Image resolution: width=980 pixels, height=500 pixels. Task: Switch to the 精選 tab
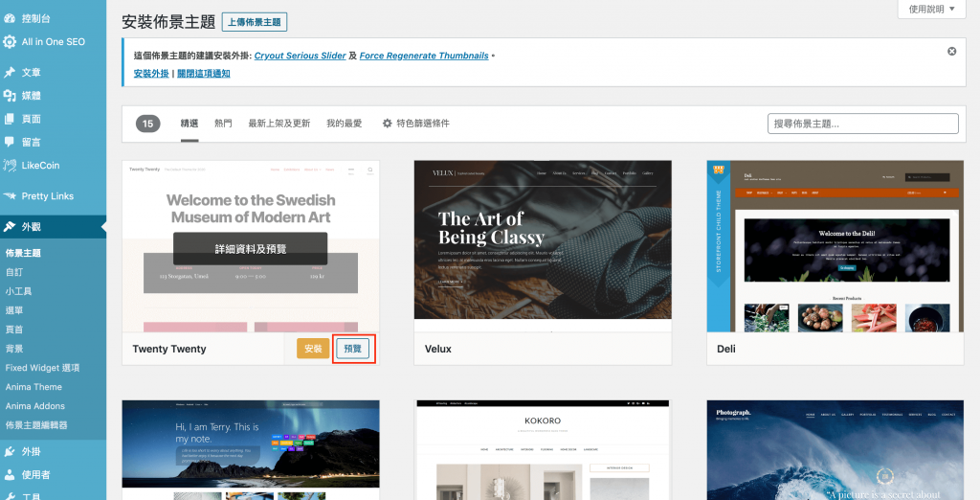pyautogui.click(x=189, y=124)
